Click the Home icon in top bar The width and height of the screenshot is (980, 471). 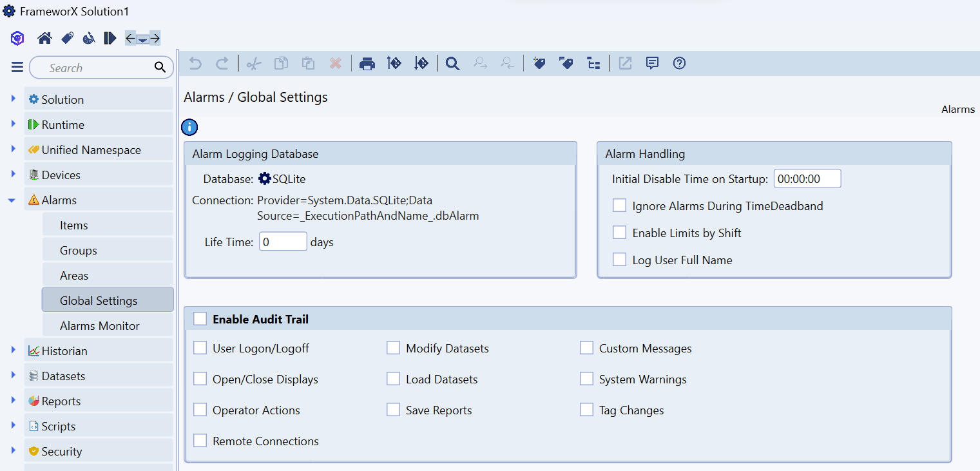click(44, 39)
